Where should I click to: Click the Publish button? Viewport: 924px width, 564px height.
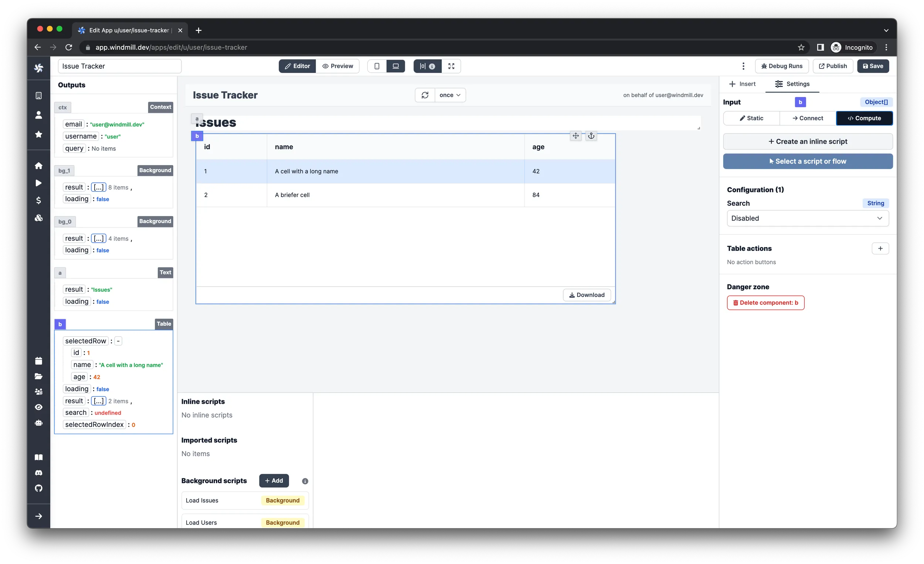(x=832, y=66)
